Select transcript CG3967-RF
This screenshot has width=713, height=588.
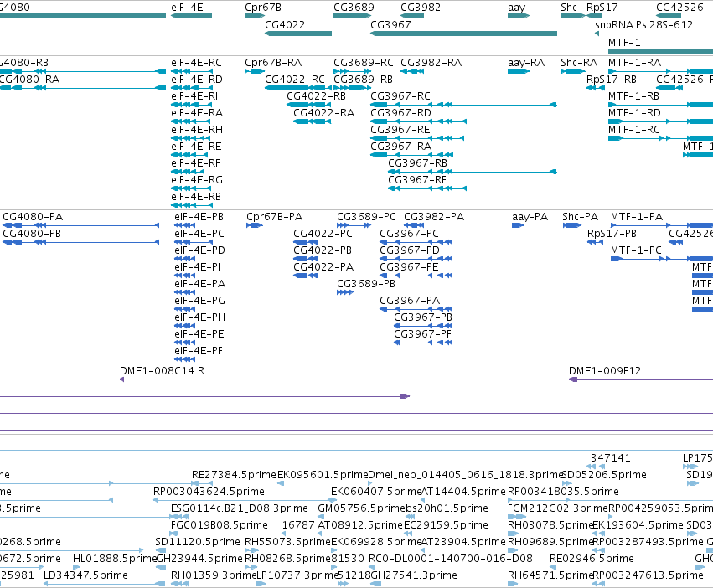pyautogui.click(x=427, y=188)
